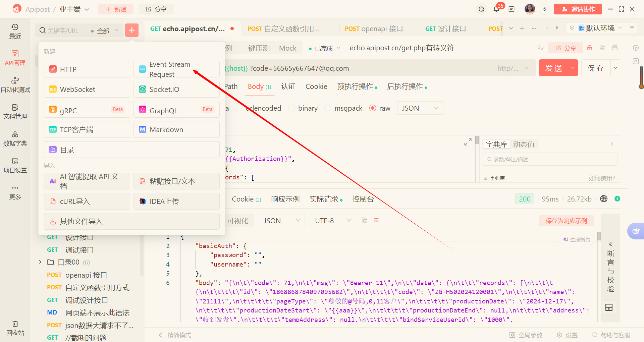This screenshot has width=644, height=342.
Task: Choose cURL导入 import option
Action: pos(87,201)
